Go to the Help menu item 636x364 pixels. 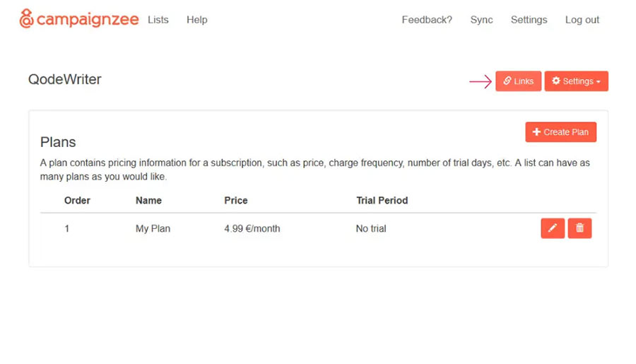[x=197, y=20]
